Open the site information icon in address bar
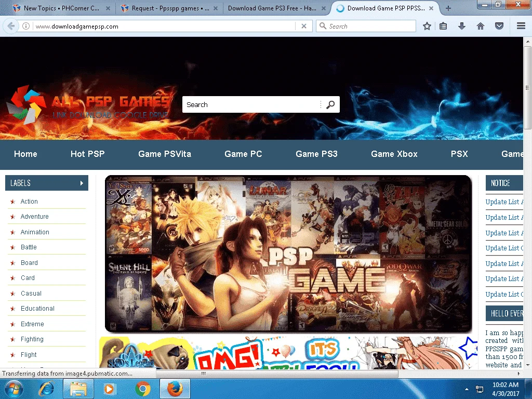 click(x=26, y=26)
